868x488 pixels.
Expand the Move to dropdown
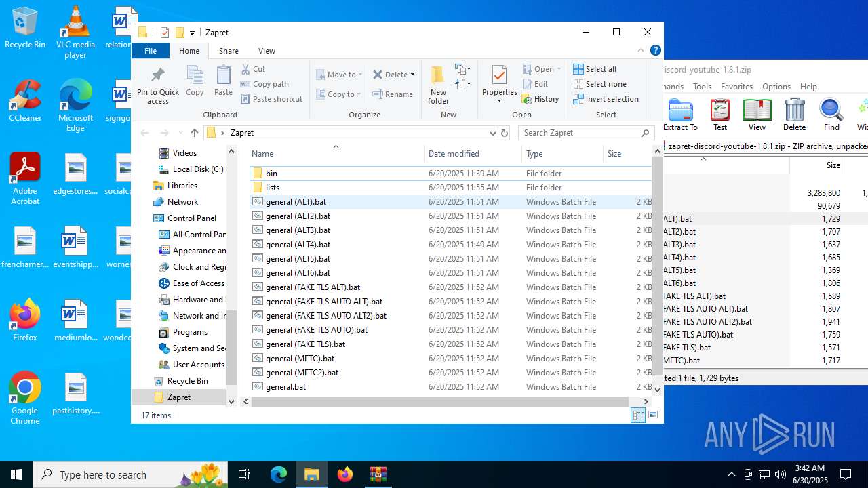point(360,75)
